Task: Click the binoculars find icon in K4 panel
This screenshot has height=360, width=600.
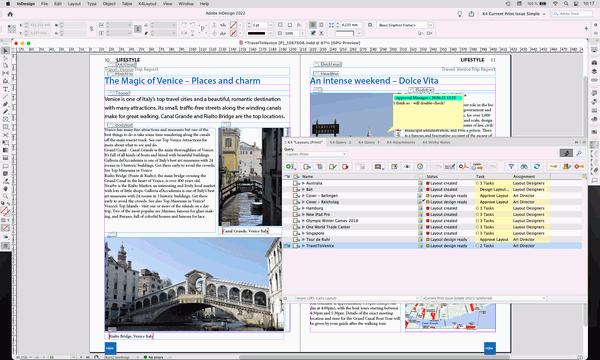Action: coord(524,166)
